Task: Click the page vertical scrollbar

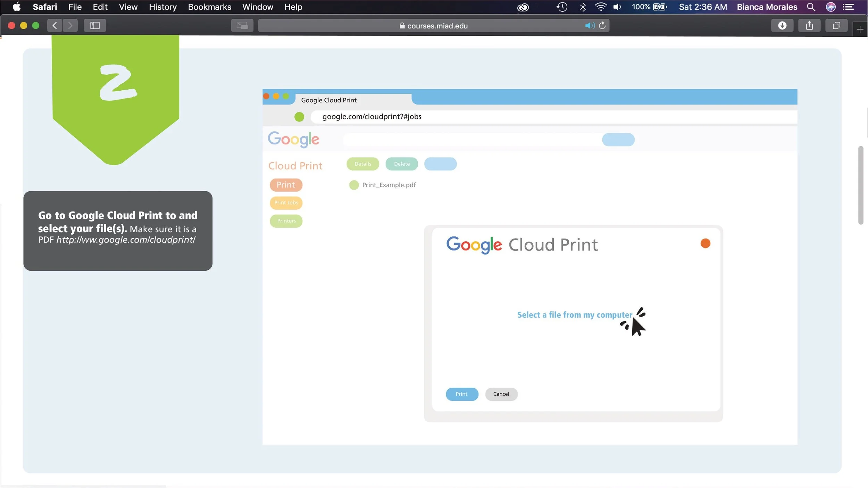Action: tap(860, 185)
